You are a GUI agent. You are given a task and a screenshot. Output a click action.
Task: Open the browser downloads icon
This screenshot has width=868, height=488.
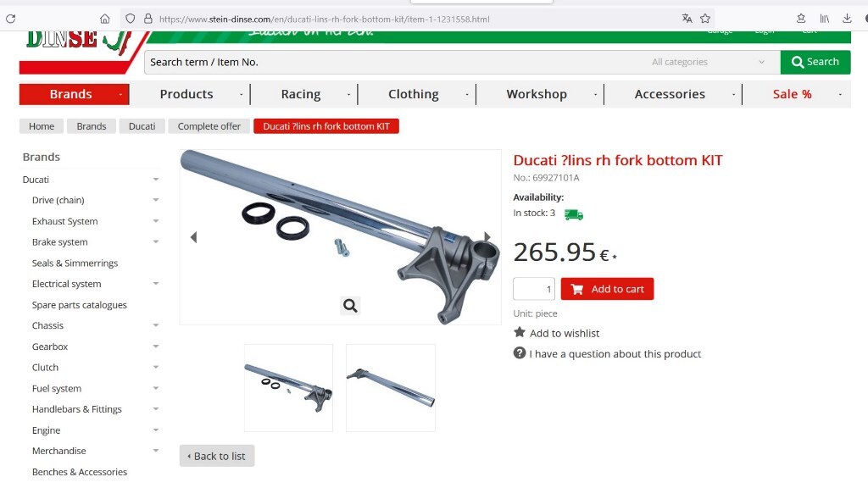847,19
